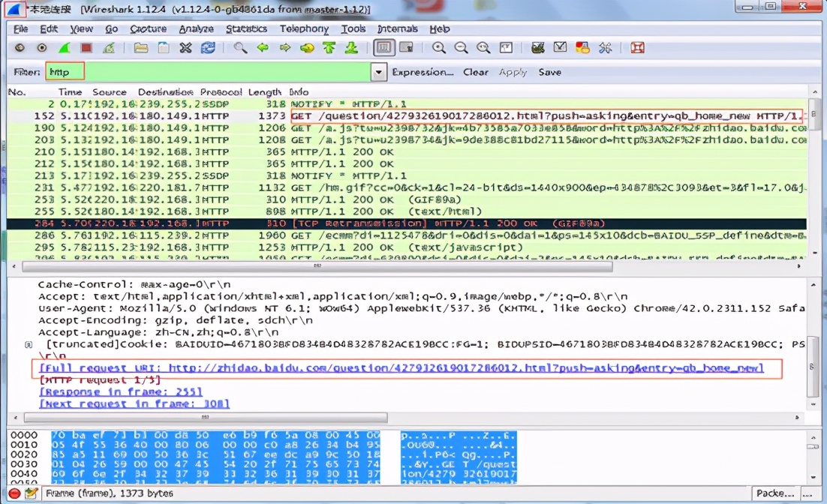Save the current display filter
This screenshot has height=504, width=827.
click(549, 72)
